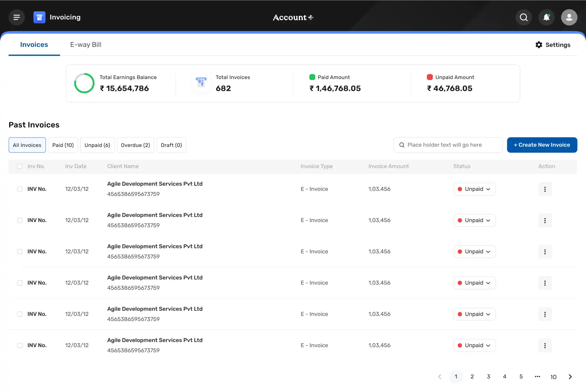586x392 pixels.
Task: Open the three-dot action menu in the fifth invoice row
Action: click(545, 314)
